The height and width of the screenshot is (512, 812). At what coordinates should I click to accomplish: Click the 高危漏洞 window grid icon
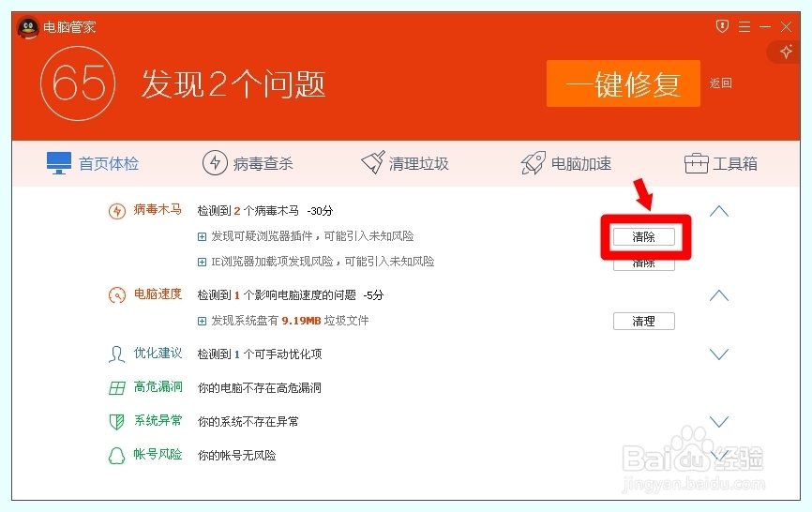point(117,388)
